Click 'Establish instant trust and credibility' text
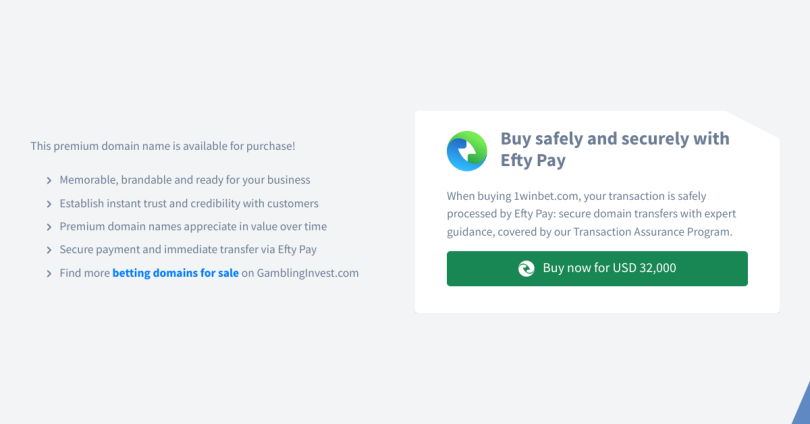The width and height of the screenshot is (810, 424). click(189, 203)
